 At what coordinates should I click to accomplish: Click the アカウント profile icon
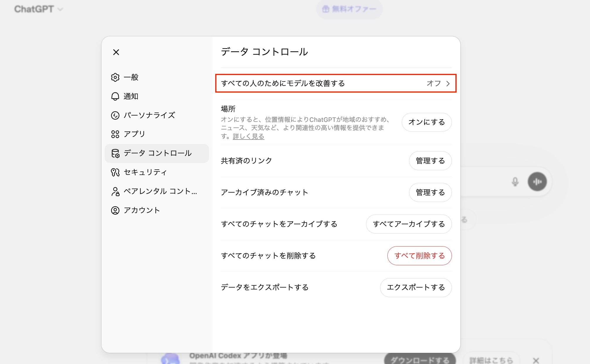pyautogui.click(x=116, y=210)
